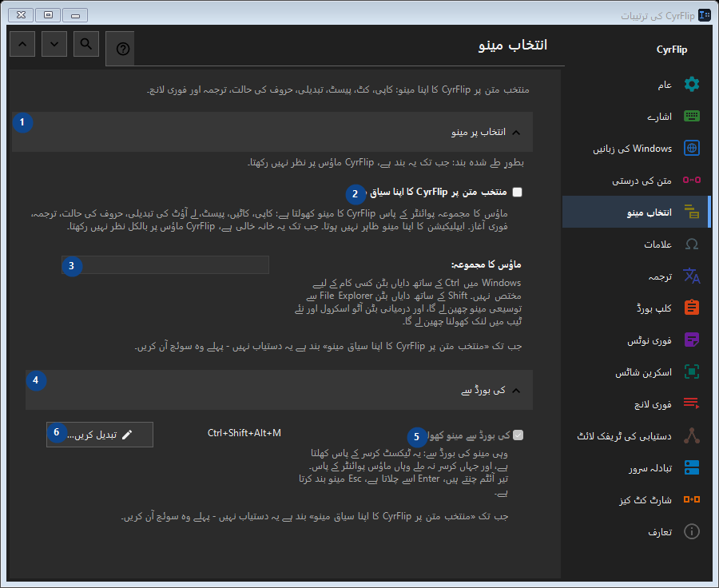This screenshot has width=719, height=588.
Task: Open the ماؤس کا مجموعہ combo box
Action: 165,264
